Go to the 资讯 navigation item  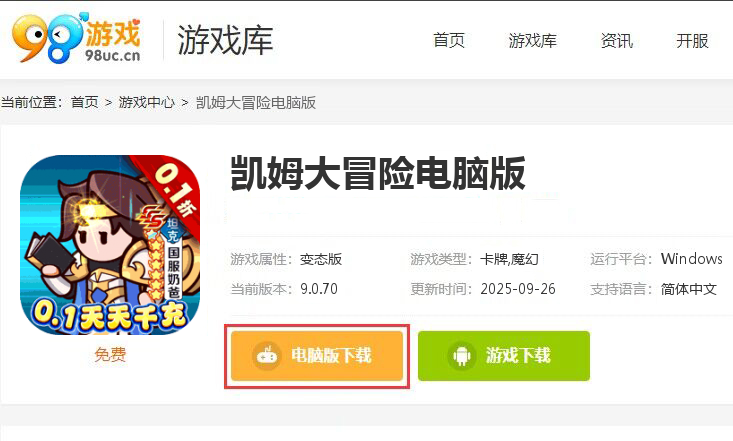(617, 41)
